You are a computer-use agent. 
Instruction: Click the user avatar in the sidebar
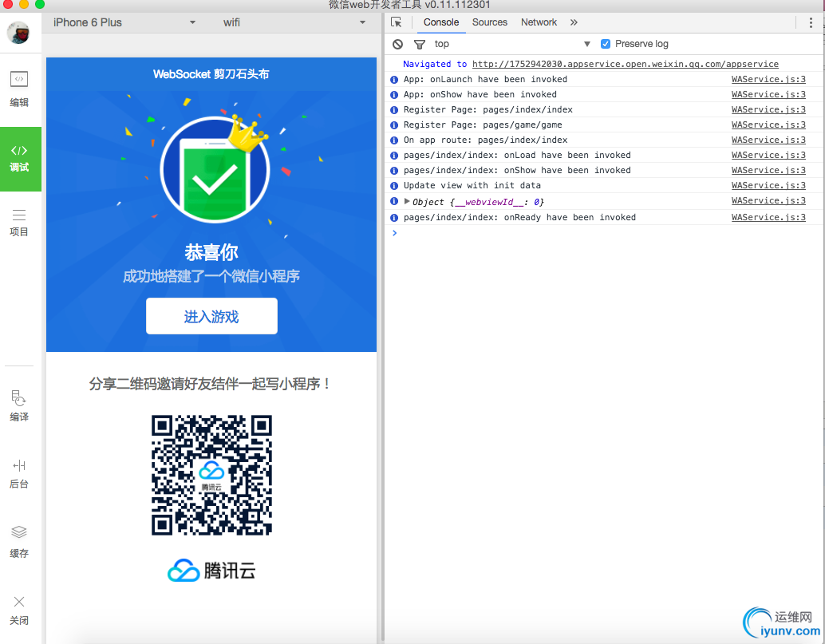[18, 33]
